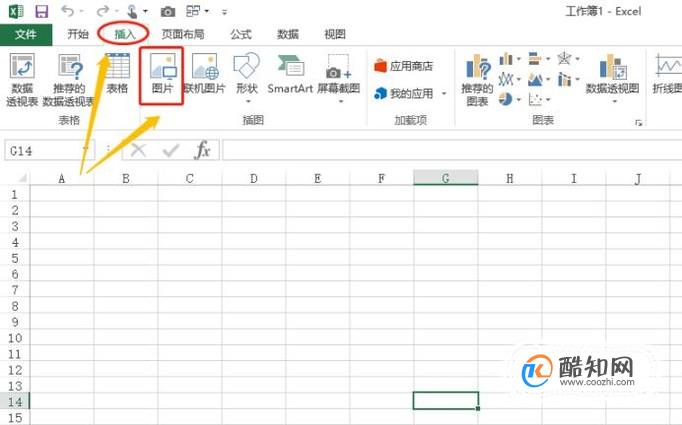Click the Insert Function fx button
The width and height of the screenshot is (682, 425).
tap(203, 151)
